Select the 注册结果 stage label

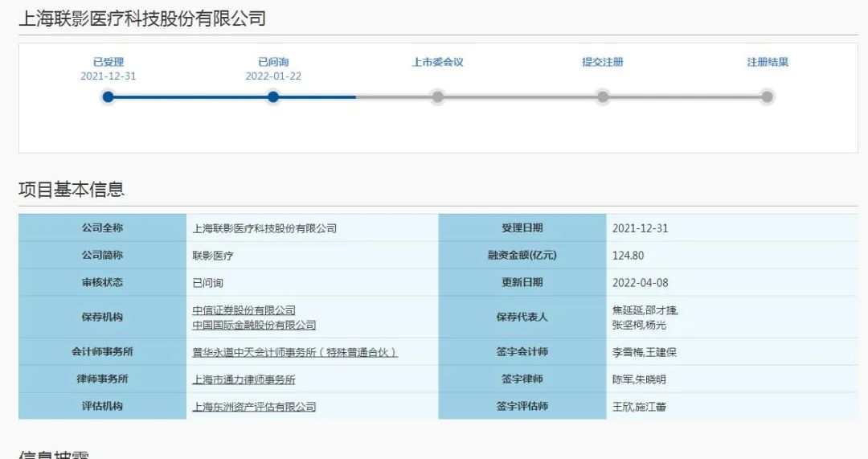point(768,62)
